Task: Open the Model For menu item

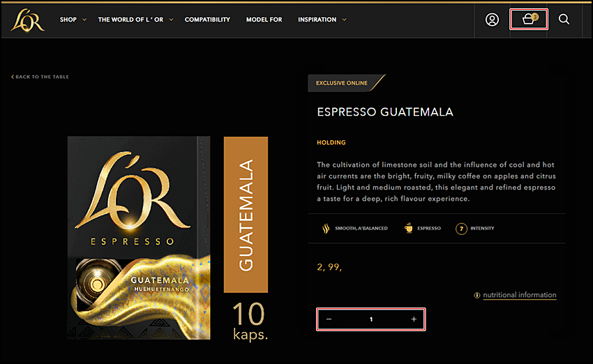Action: tap(264, 20)
